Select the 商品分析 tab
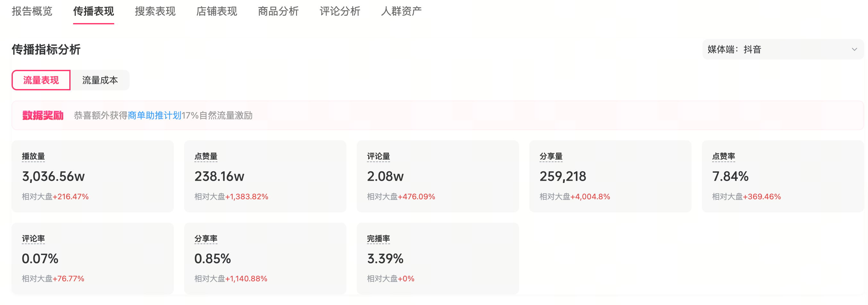868x305 pixels. point(278,11)
